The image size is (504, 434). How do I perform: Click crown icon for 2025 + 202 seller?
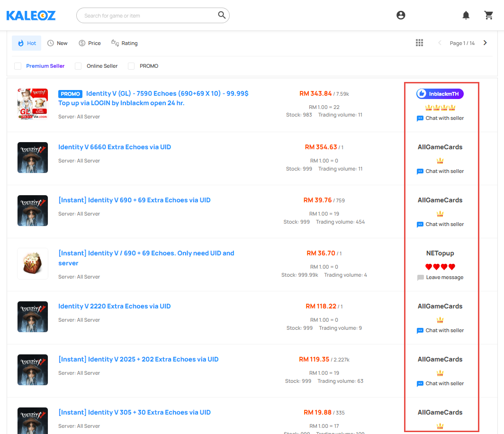tap(440, 372)
